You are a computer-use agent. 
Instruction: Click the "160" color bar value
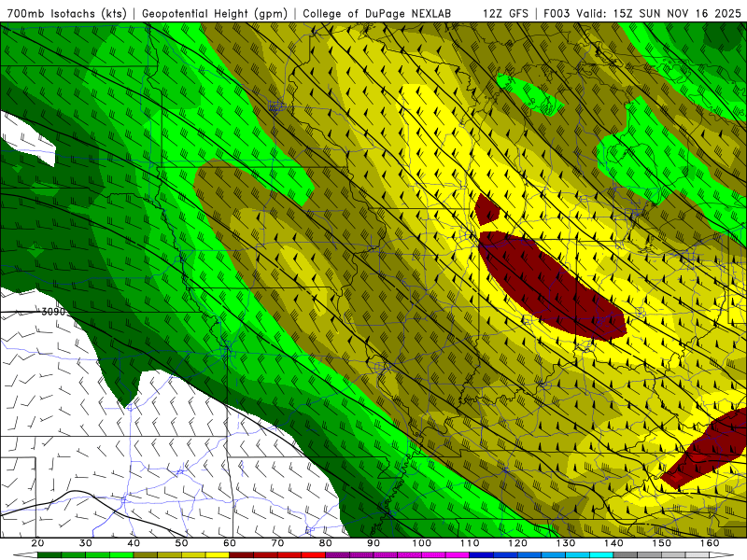(x=710, y=543)
